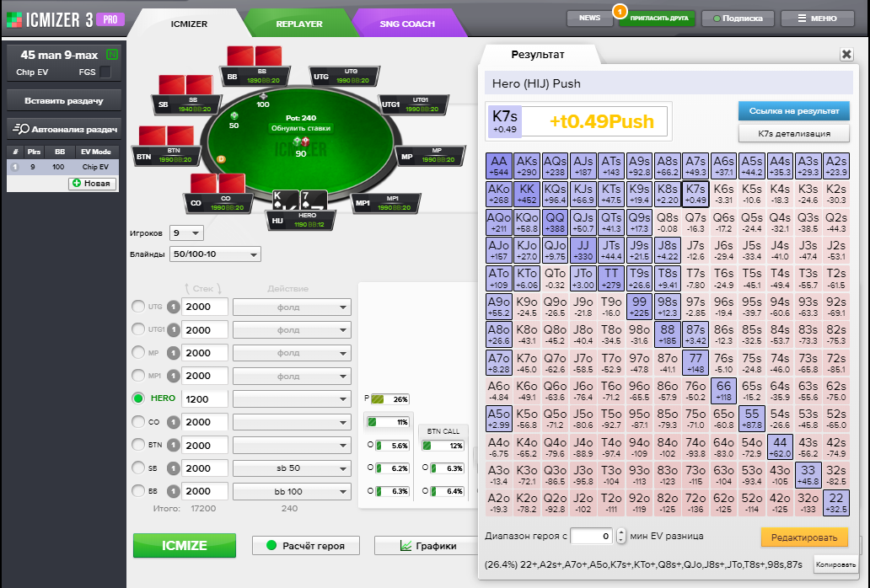Click the Вставить раздачу button
This screenshot has height=588, width=870.
(x=64, y=101)
